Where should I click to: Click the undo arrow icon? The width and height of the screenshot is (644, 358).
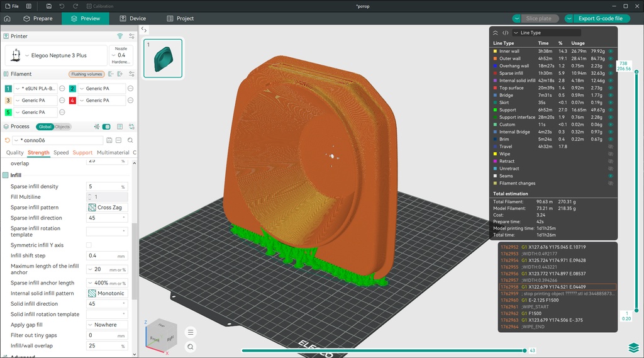tap(62, 6)
